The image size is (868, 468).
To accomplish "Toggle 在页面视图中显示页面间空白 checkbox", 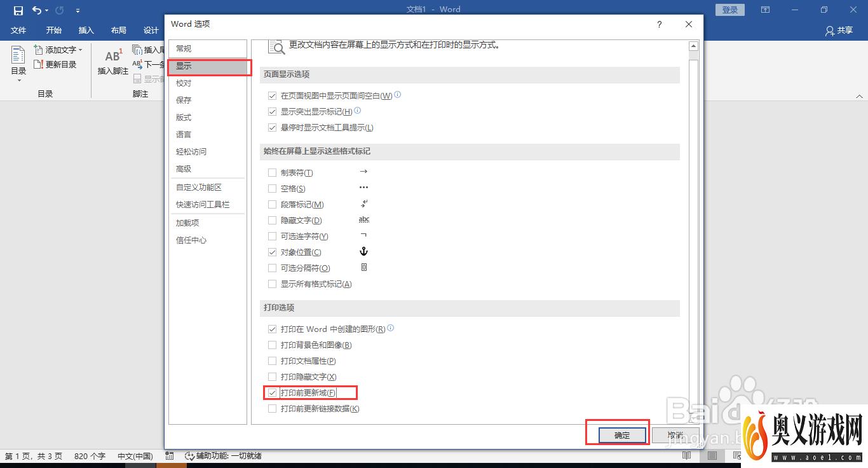I will (272, 95).
